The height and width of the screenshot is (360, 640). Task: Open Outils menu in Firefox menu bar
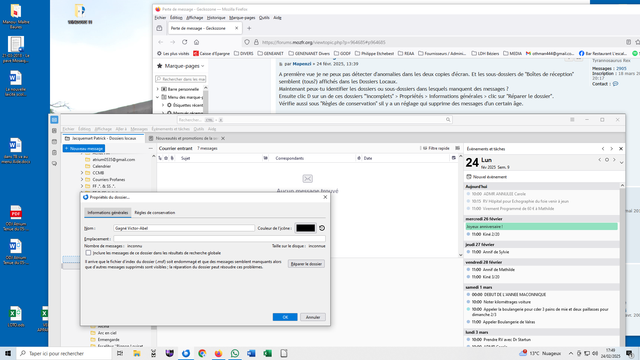(x=264, y=18)
